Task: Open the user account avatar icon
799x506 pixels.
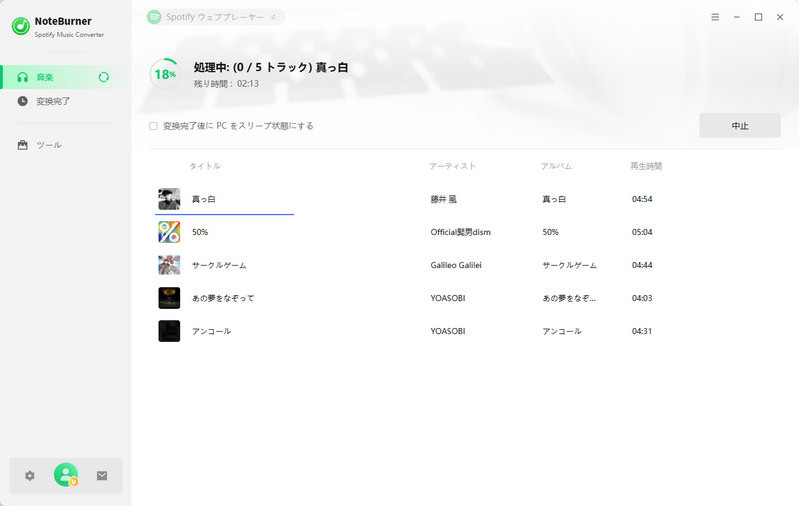Action: click(66, 474)
